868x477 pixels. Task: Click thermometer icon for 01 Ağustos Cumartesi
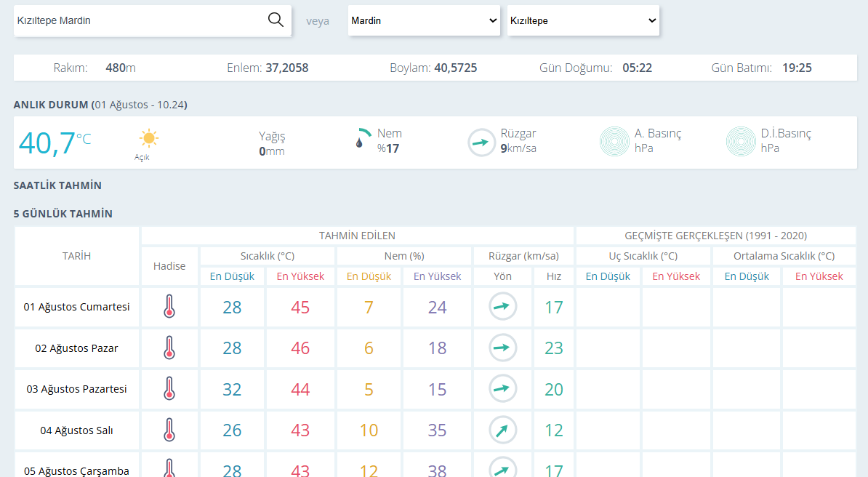pos(169,306)
